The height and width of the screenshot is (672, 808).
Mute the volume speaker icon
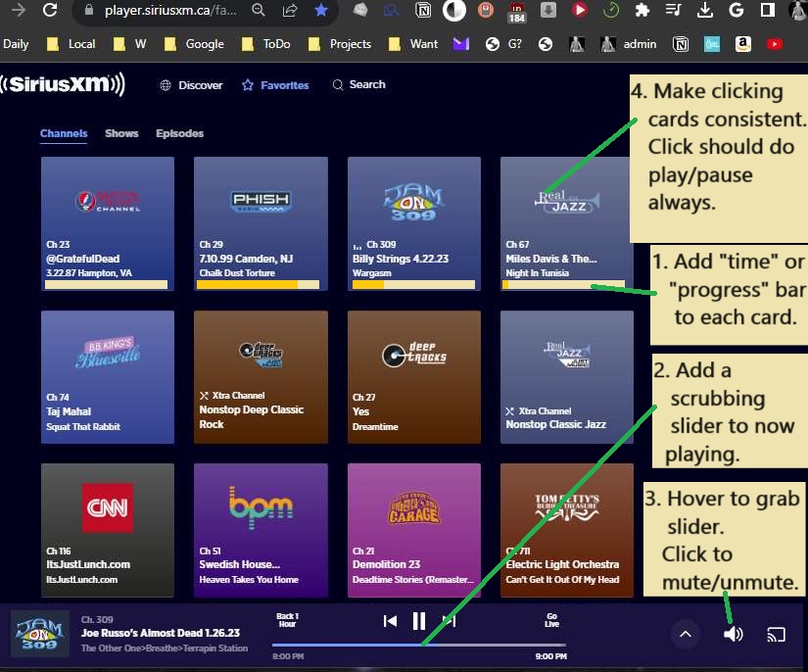click(733, 634)
